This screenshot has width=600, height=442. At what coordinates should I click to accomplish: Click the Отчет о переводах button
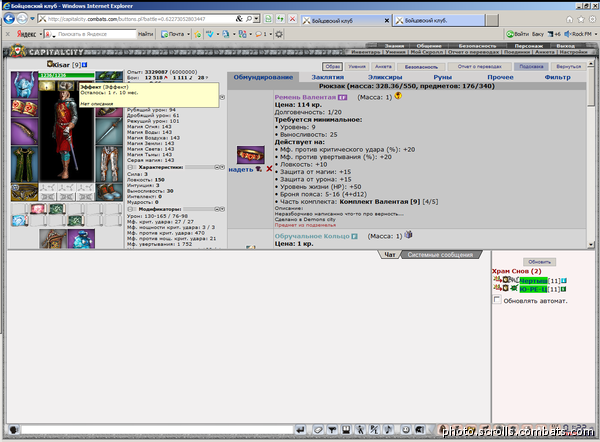pyautogui.click(x=479, y=67)
